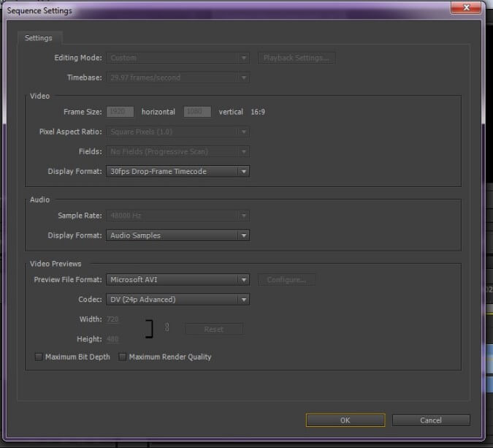Click the chain link icon beside Width and Height
The image size is (493, 448).
coord(167,327)
